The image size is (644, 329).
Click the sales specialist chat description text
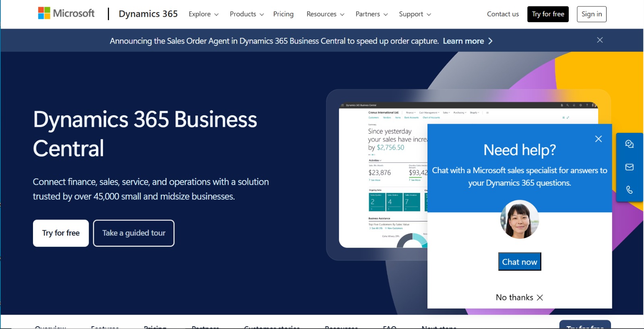click(x=520, y=176)
